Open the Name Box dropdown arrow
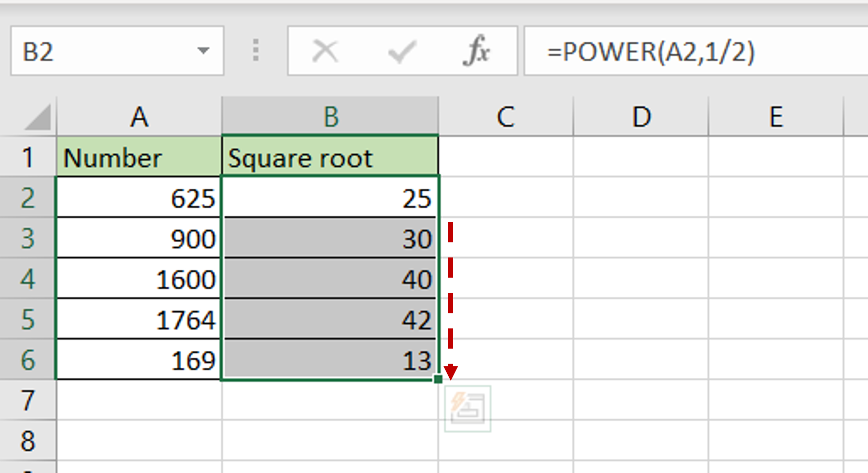 [x=204, y=50]
